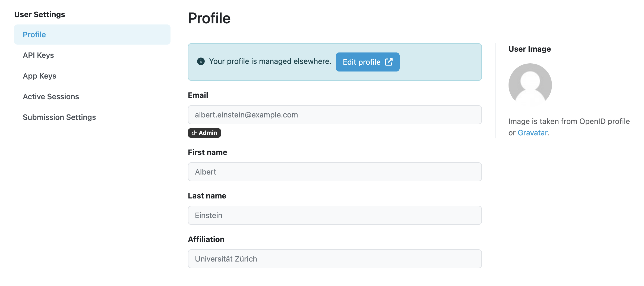Open the Profile settings section
The height and width of the screenshot is (286, 644).
(92, 35)
